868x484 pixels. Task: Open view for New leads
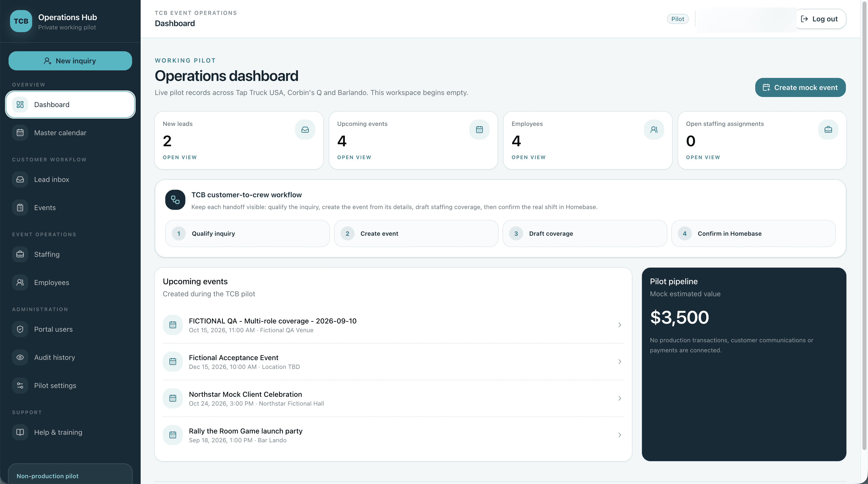tap(180, 157)
